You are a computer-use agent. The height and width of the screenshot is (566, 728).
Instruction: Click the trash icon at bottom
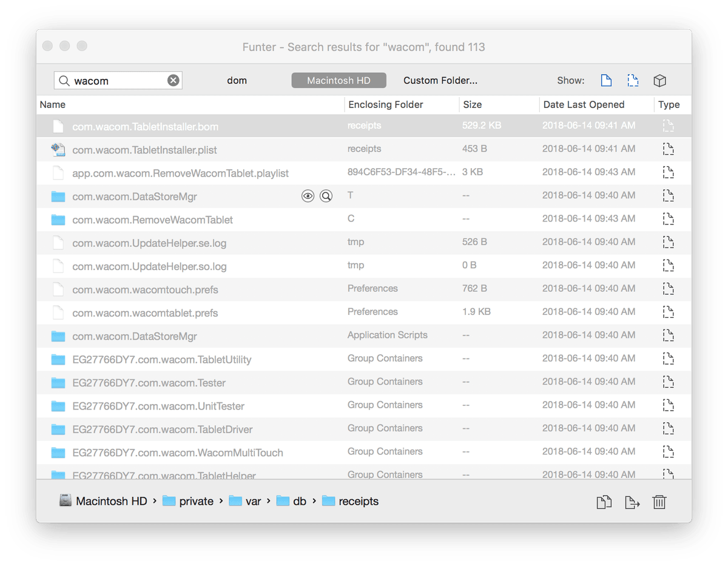pyautogui.click(x=659, y=502)
